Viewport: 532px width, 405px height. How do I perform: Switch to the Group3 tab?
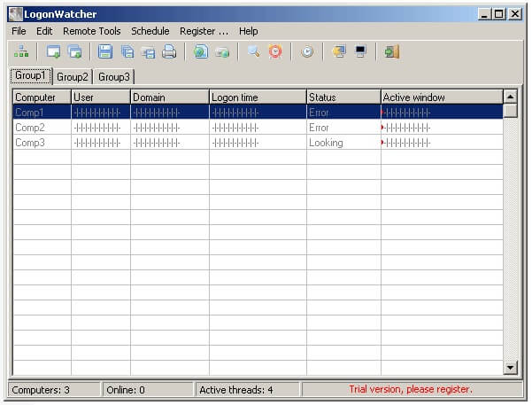point(114,77)
